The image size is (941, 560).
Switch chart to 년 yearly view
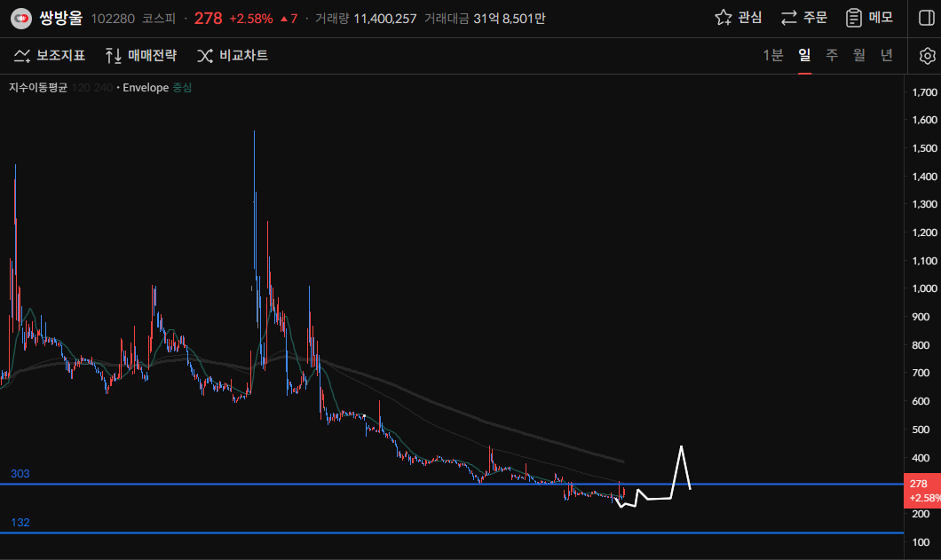886,55
